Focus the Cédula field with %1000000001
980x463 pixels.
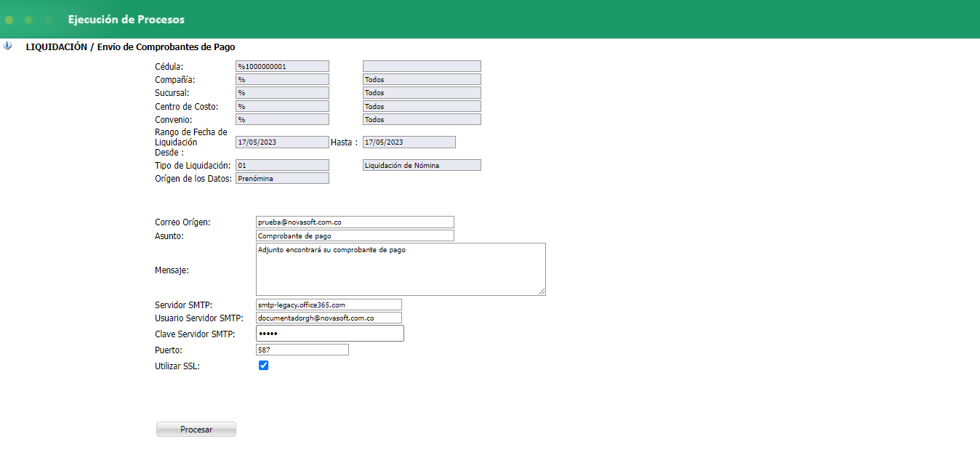tap(282, 66)
